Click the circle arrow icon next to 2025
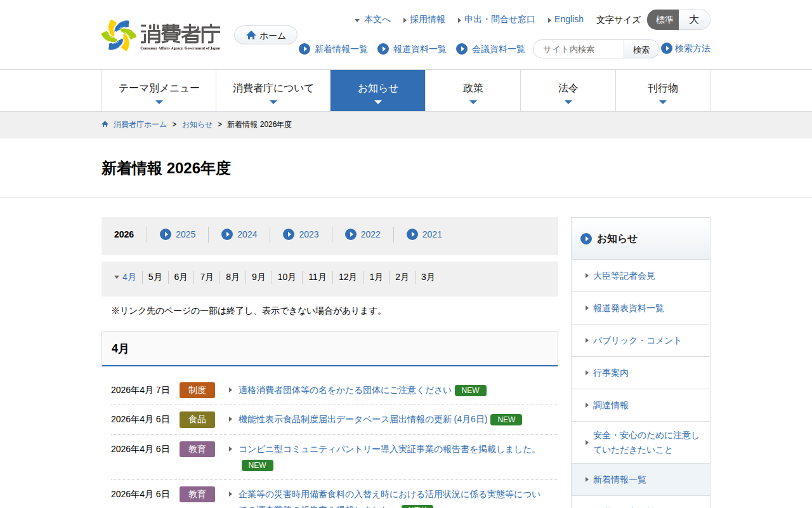The width and height of the screenshot is (812, 508). pyautogui.click(x=166, y=234)
